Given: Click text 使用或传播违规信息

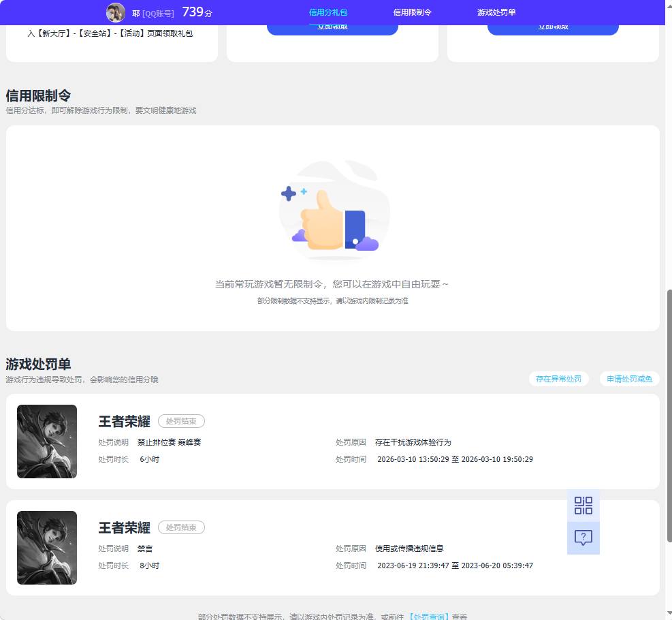Looking at the screenshot, I should tap(409, 548).
